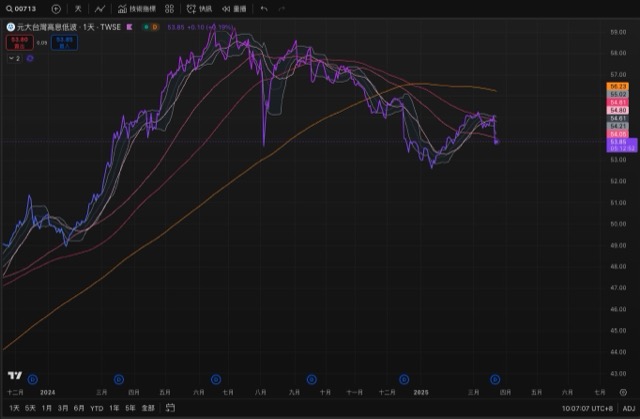Image resolution: width=640 pixels, height=419 pixels.
Task: Select the YTD time range
Action: pos(97,408)
